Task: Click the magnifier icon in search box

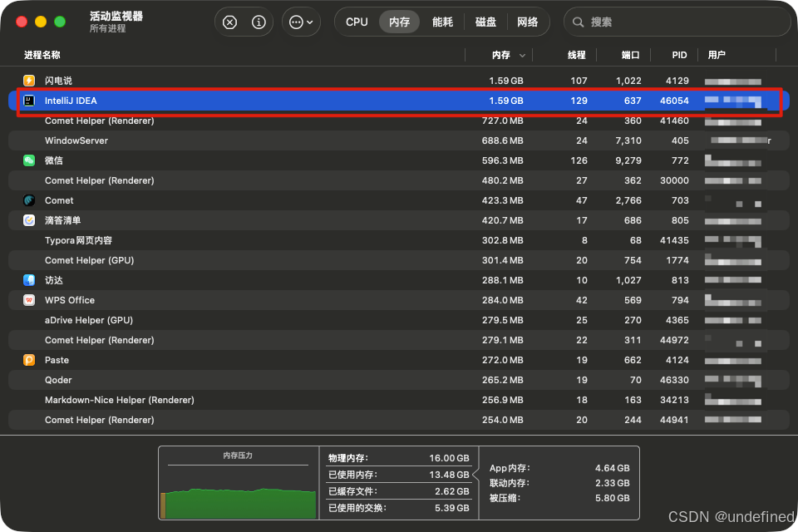Action: pyautogui.click(x=579, y=22)
